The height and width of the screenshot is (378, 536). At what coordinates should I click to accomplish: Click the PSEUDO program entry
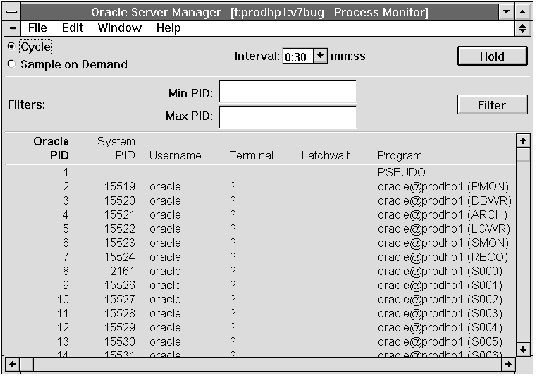[402, 172]
